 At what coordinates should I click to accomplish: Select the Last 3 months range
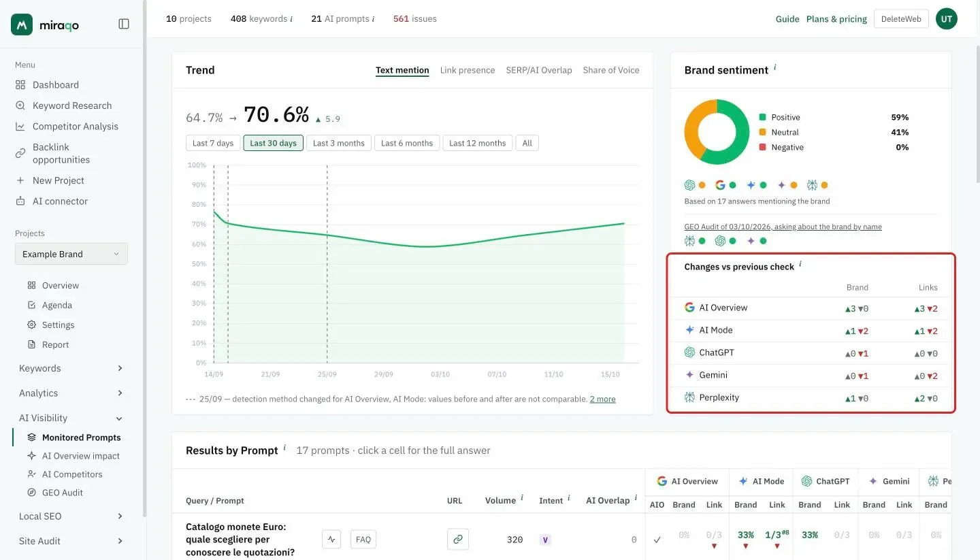point(339,144)
